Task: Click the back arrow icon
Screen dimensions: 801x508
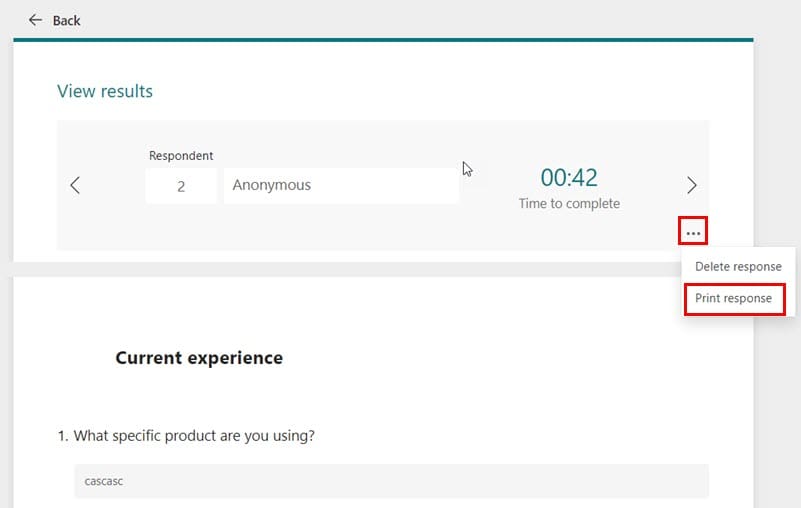Action: (35, 20)
